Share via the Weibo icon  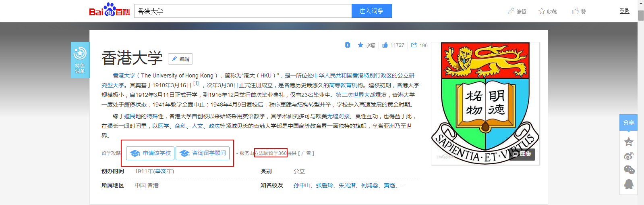tap(628, 156)
